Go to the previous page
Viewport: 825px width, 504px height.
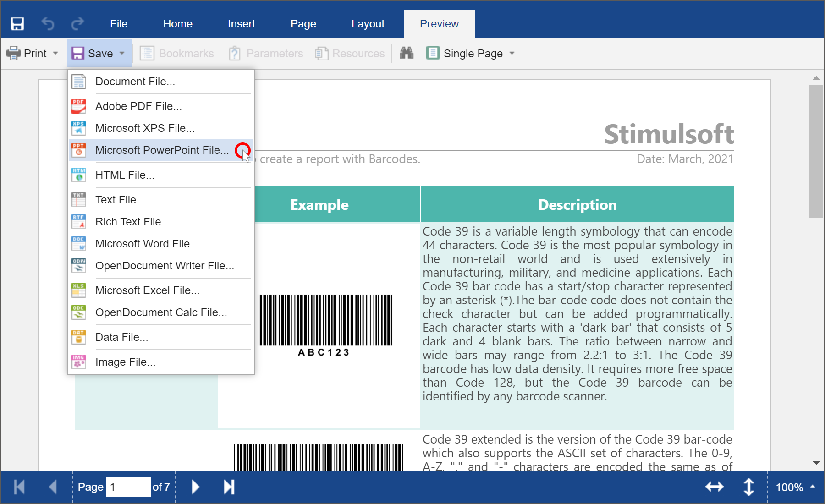click(x=53, y=487)
